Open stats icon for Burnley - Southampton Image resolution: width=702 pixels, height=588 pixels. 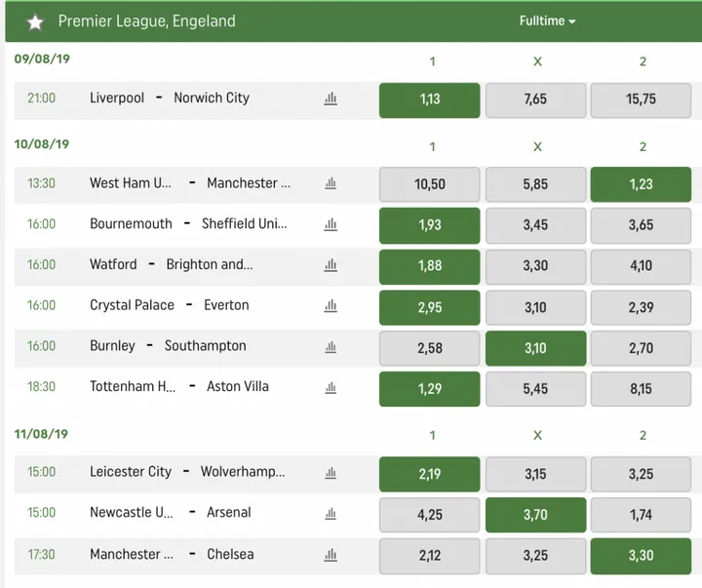coord(331,346)
